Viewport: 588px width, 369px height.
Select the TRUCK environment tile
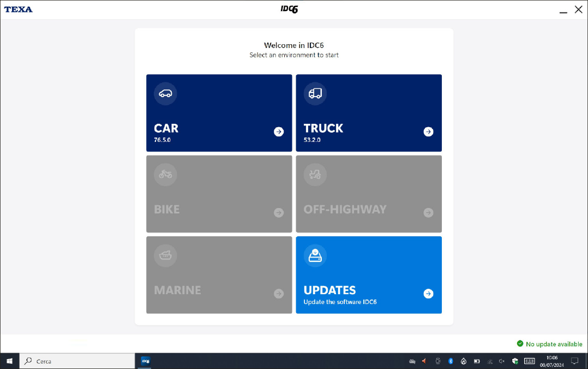click(369, 113)
